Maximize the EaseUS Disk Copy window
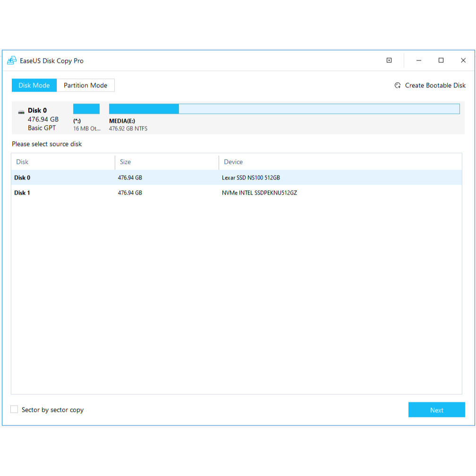This screenshot has width=476, height=476. (x=441, y=60)
